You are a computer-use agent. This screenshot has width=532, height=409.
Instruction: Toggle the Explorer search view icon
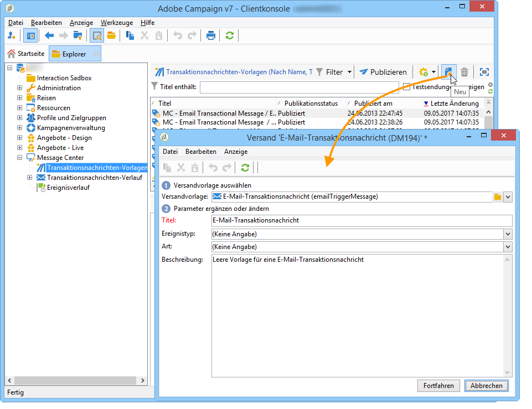pyautogui.click(x=97, y=35)
